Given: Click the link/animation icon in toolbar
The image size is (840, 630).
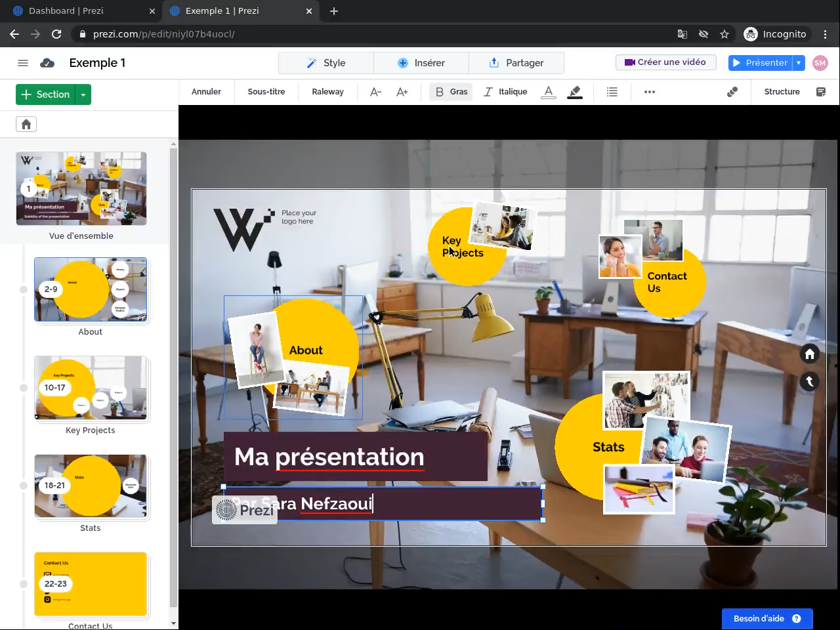Looking at the screenshot, I should tap(732, 92).
